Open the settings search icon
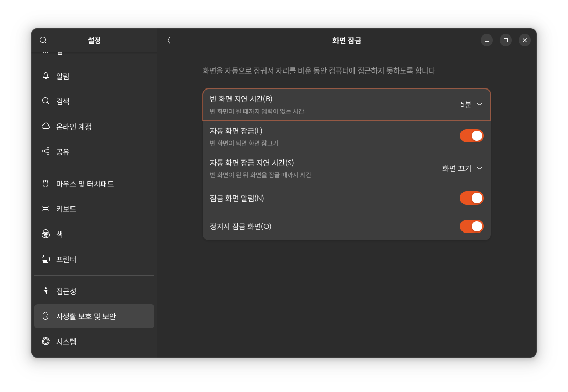This screenshot has width=568, height=392. click(x=43, y=40)
